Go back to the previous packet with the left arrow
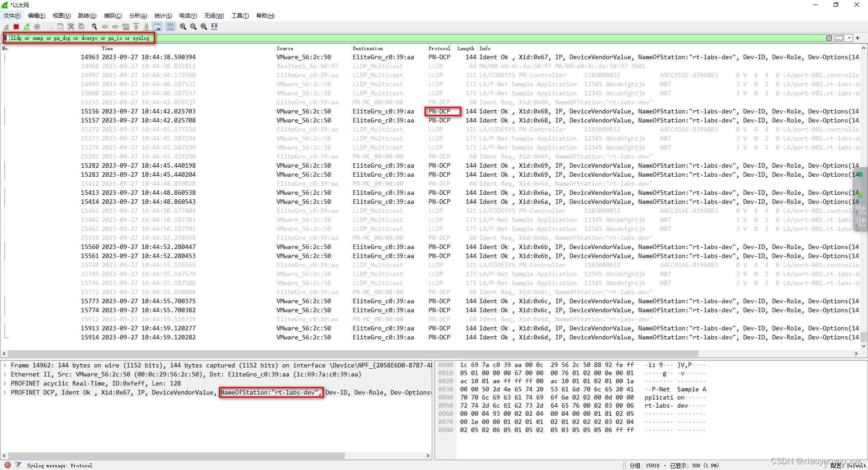 [105, 27]
